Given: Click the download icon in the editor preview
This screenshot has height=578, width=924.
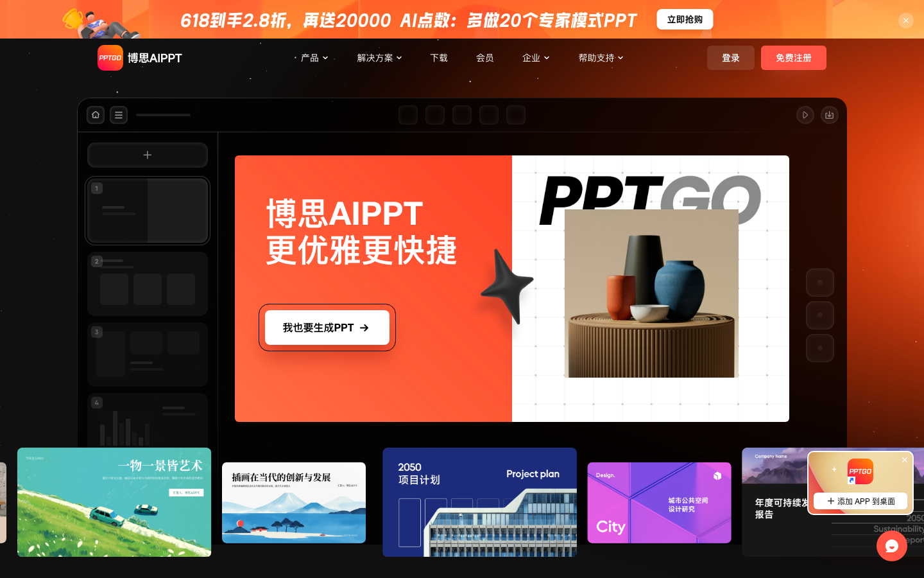Looking at the screenshot, I should [830, 115].
